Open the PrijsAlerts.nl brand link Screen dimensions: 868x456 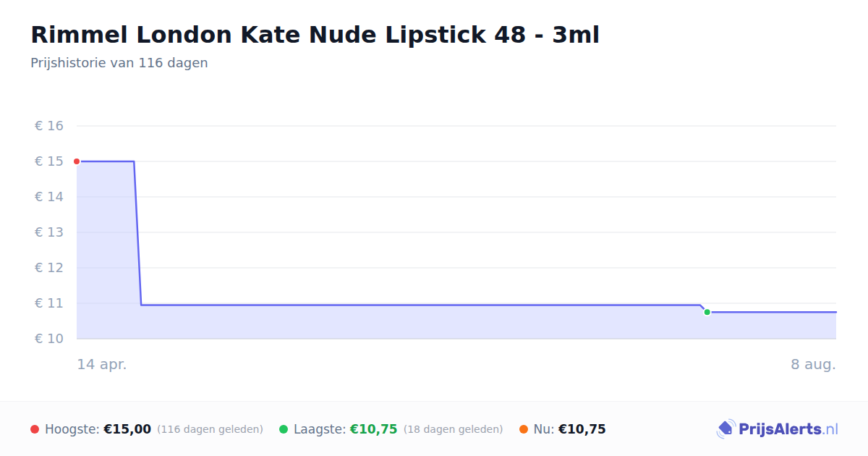tap(777, 429)
